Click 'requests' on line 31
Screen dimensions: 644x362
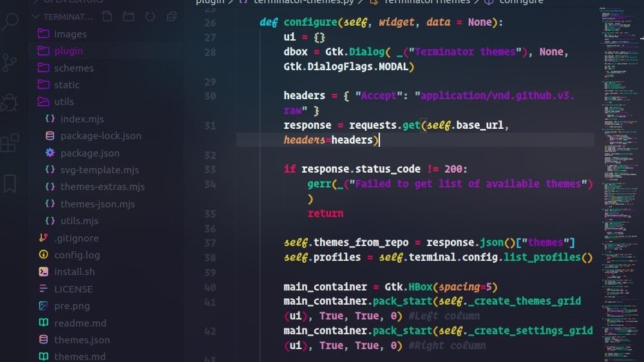click(x=372, y=126)
